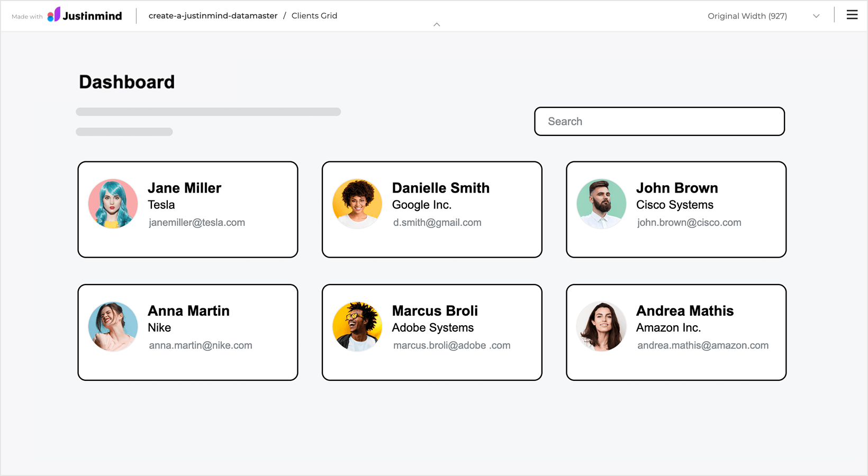Click the Justinmind logo
Viewport: 868px width, 476px height.
pos(85,15)
